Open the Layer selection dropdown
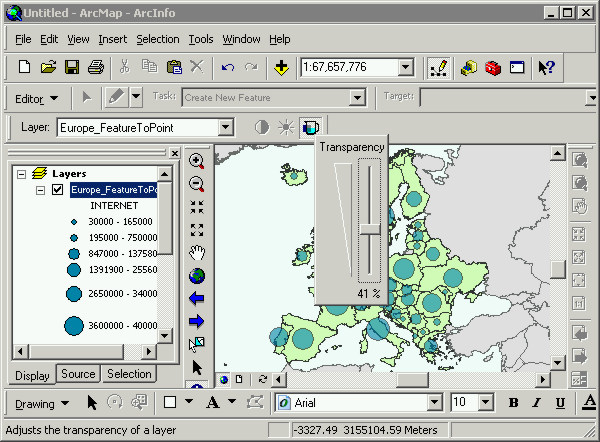The width and height of the screenshot is (600, 442). tap(225, 127)
